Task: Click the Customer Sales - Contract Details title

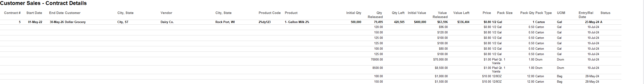Action: click(x=43, y=3)
